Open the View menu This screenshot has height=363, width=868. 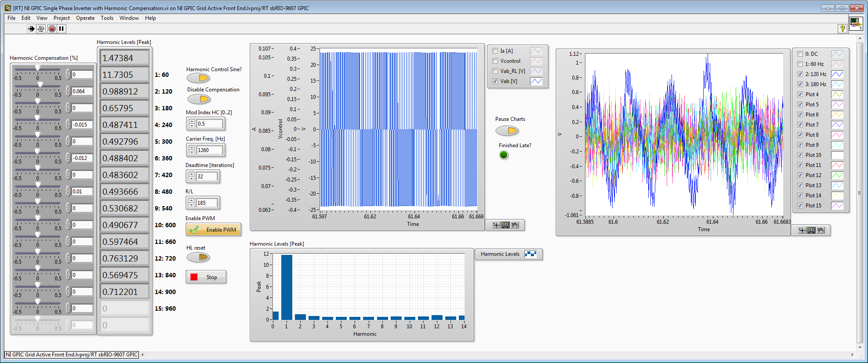pyautogui.click(x=42, y=18)
